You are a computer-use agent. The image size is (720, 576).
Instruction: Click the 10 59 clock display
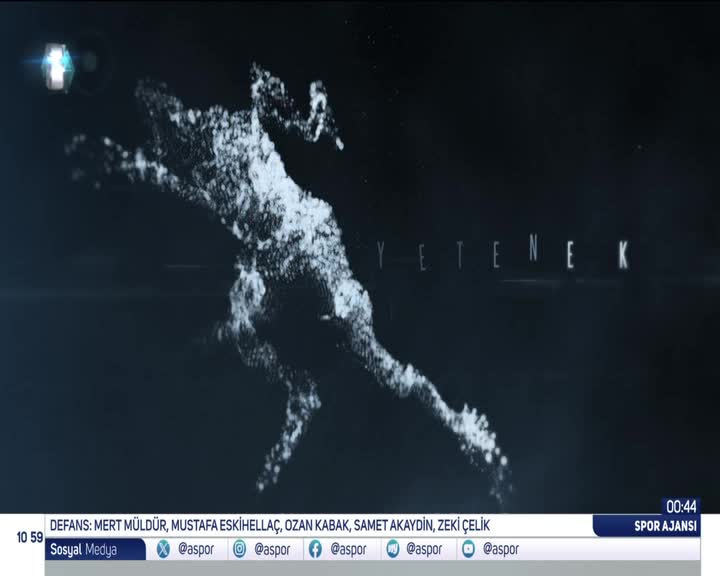tap(29, 537)
